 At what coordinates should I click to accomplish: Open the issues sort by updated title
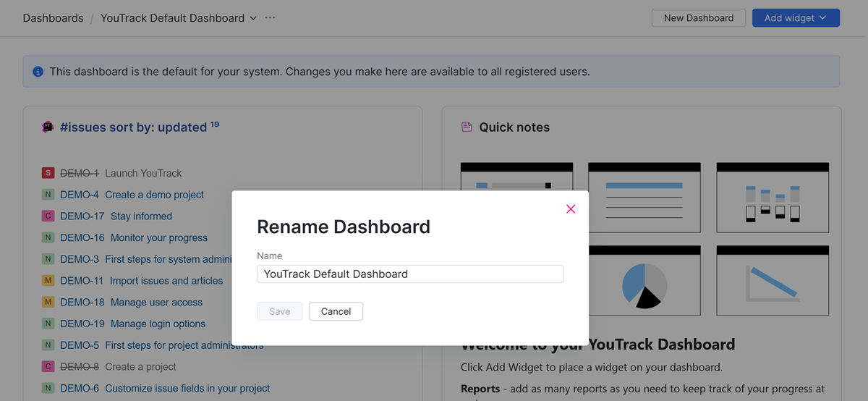[x=133, y=127]
